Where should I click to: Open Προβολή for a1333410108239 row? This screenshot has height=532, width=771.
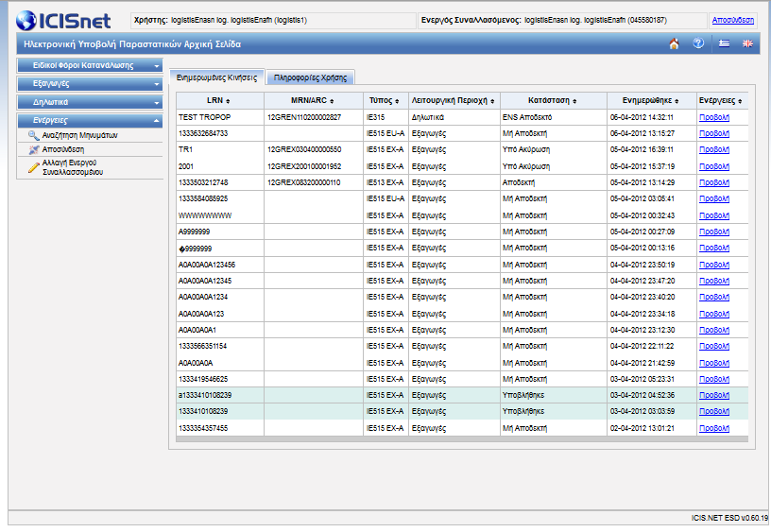(714, 395)
